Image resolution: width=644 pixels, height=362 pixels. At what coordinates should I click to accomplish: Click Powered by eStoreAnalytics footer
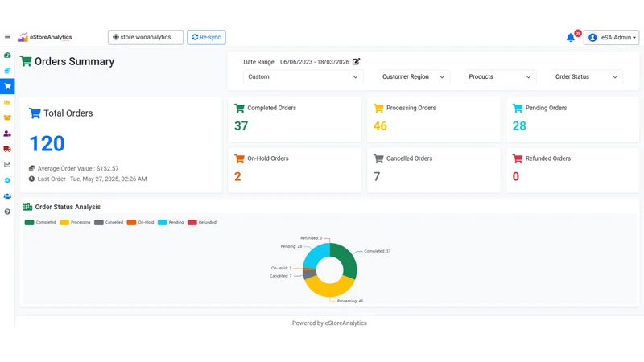[x=329, y=323]
